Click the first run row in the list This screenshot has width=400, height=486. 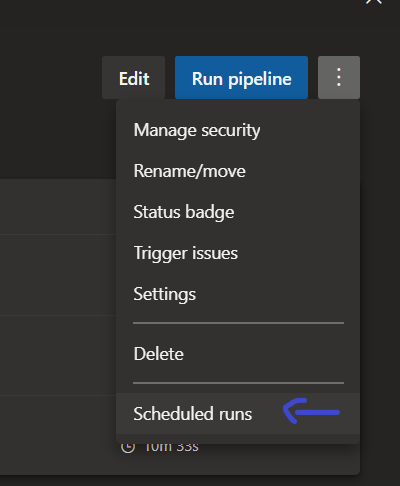(58, 207)
